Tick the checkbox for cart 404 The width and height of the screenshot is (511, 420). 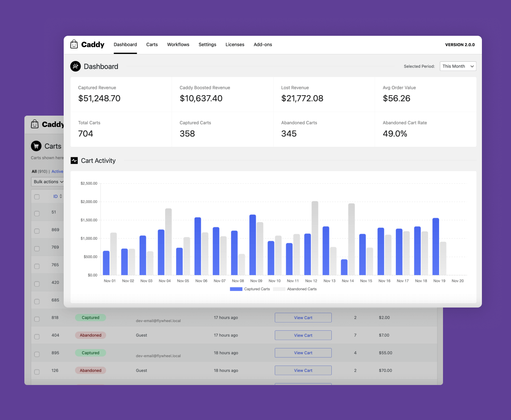coord(37,337)
